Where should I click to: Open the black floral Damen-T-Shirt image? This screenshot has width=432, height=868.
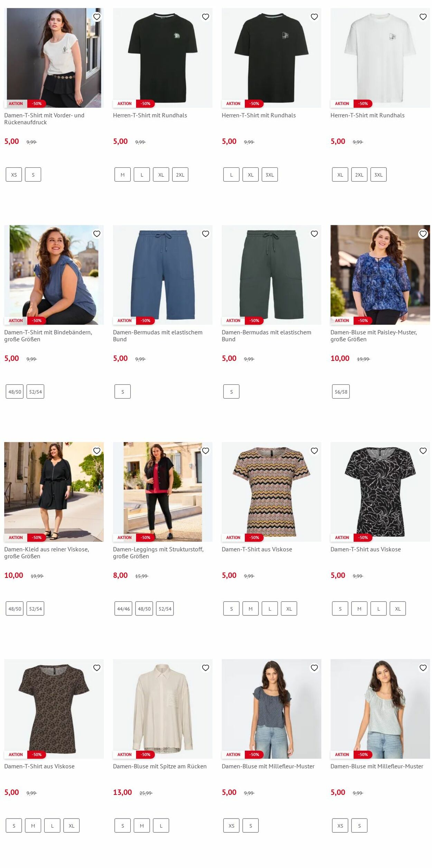[x=380, y=492]
